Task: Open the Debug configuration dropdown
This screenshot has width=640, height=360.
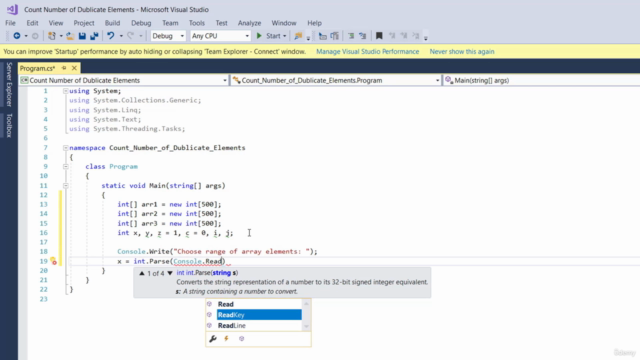Action: tap(168, 36)
